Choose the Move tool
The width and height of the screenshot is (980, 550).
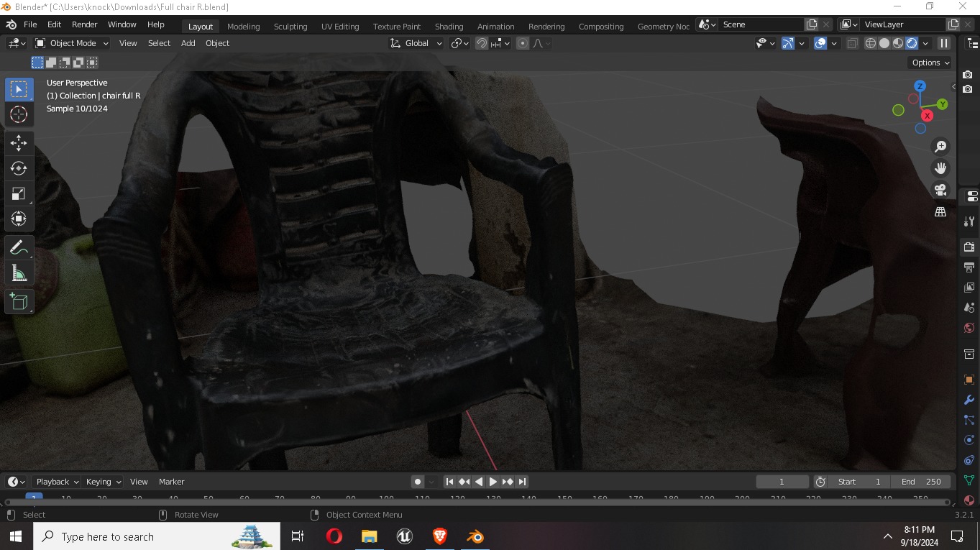pos(19,143)
